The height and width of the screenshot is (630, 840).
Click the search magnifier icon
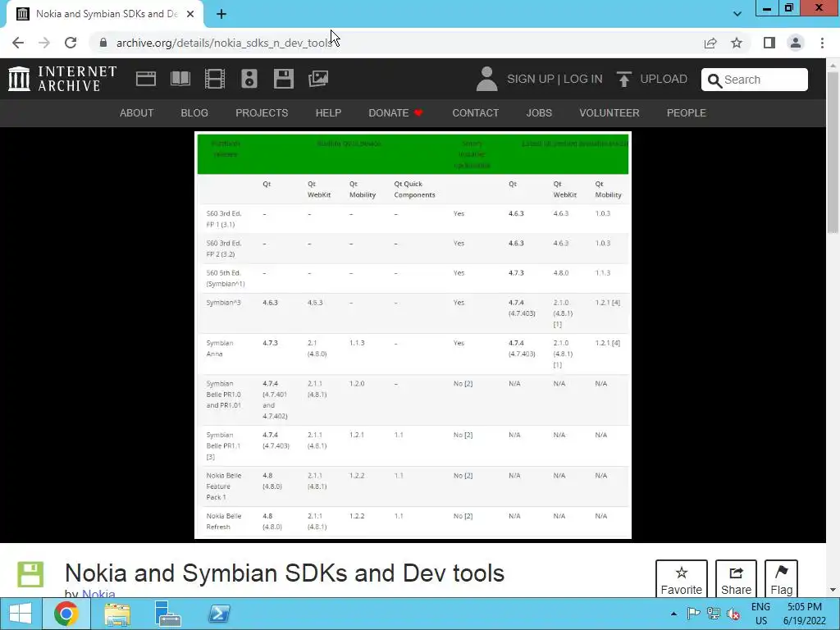tap(714, 80)
